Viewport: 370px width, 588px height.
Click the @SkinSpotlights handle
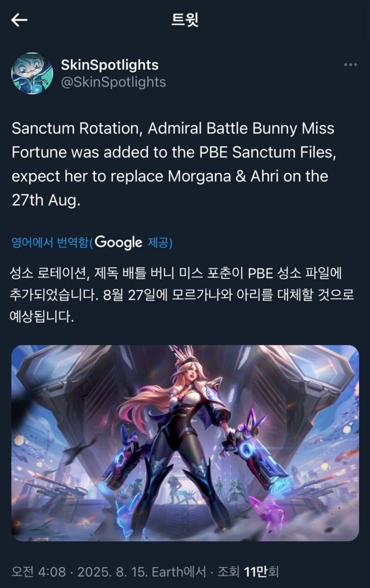click(113, 82)
